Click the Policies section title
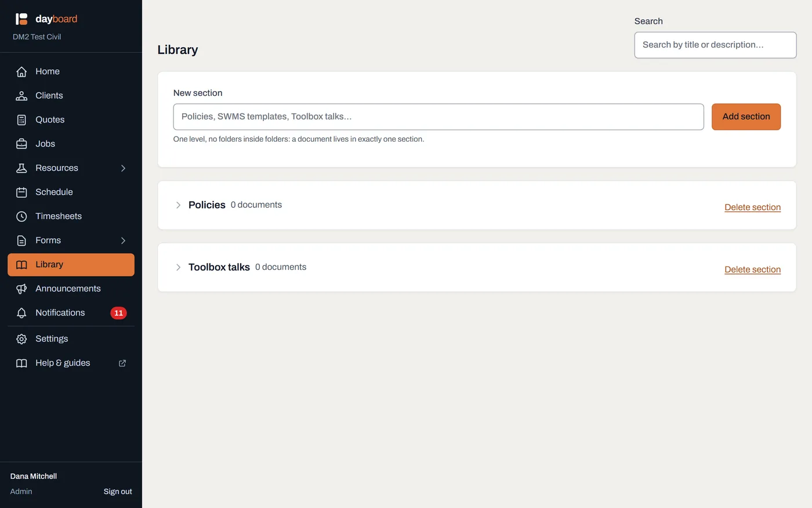 pyautogui.click(x=207, y=205)
